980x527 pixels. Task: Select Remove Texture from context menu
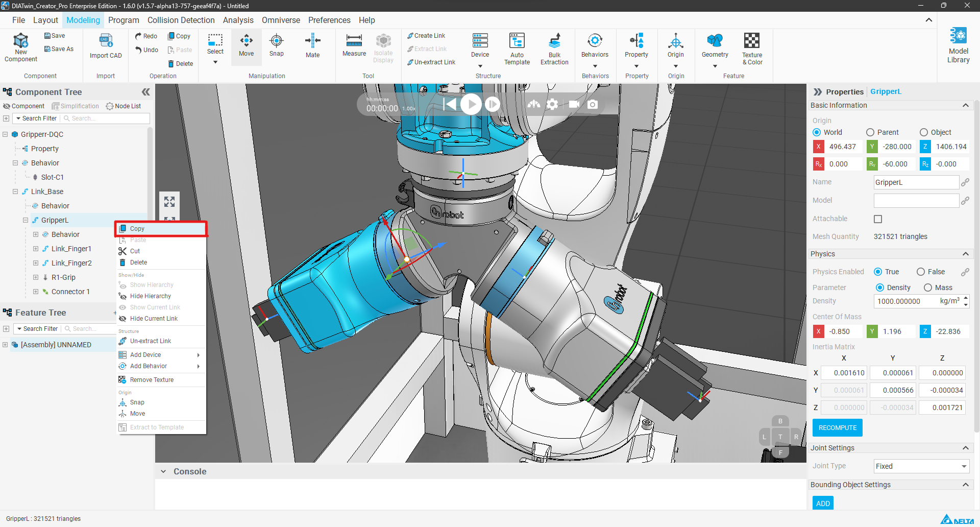coord(161,380)
